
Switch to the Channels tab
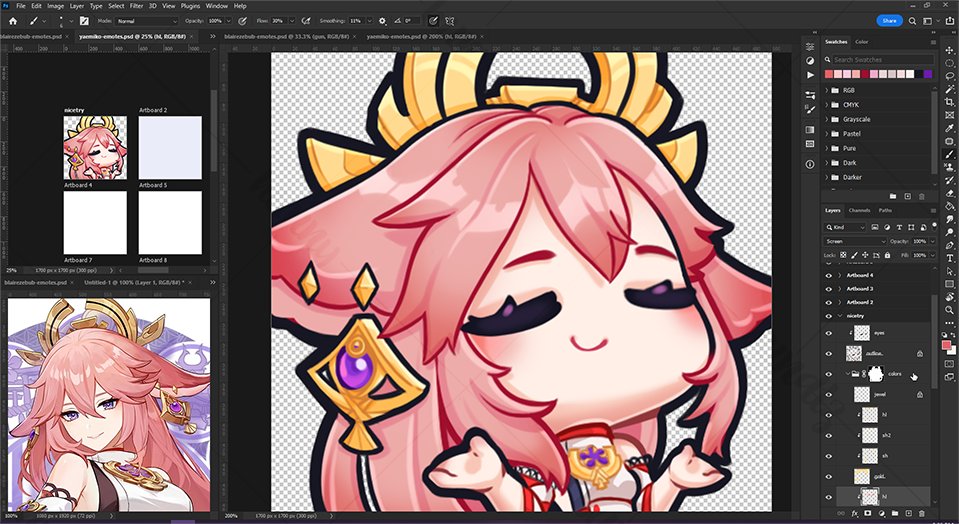tap(859, 210)
